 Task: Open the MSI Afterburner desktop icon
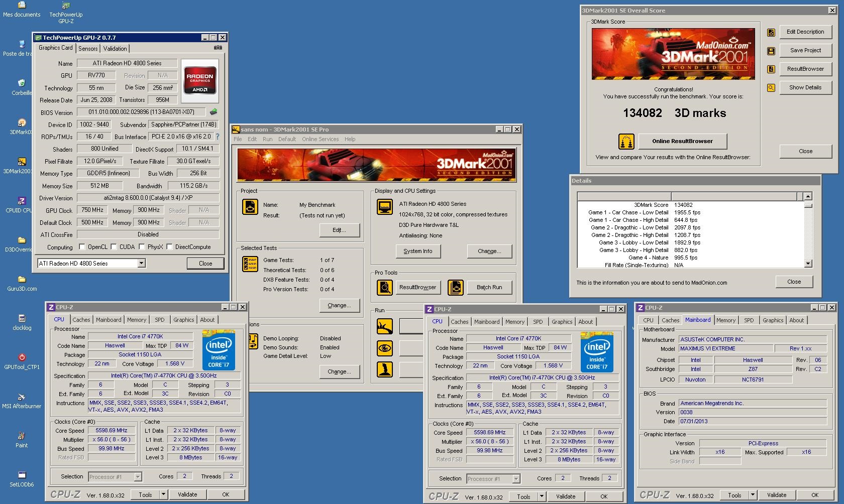pos(22,401)
